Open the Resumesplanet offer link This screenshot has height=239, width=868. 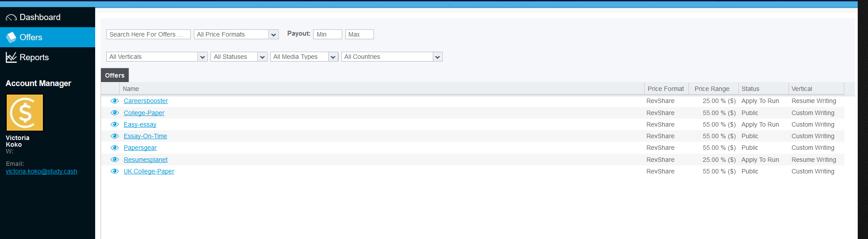point(146,160)
